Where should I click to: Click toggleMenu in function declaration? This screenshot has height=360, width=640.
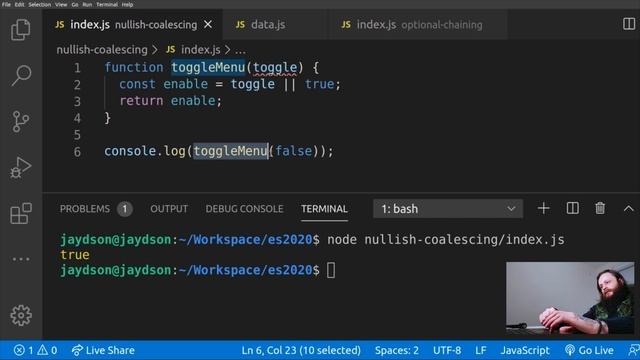208,67
